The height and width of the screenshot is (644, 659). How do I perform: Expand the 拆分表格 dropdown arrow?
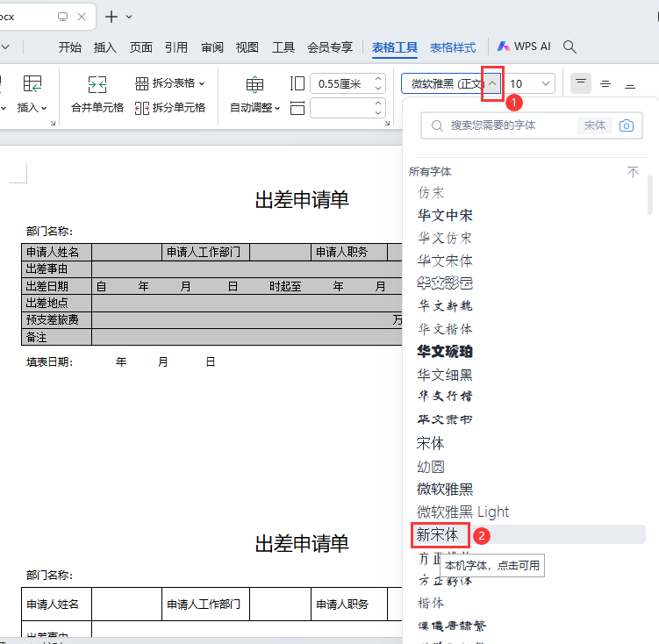coord(202,83)
